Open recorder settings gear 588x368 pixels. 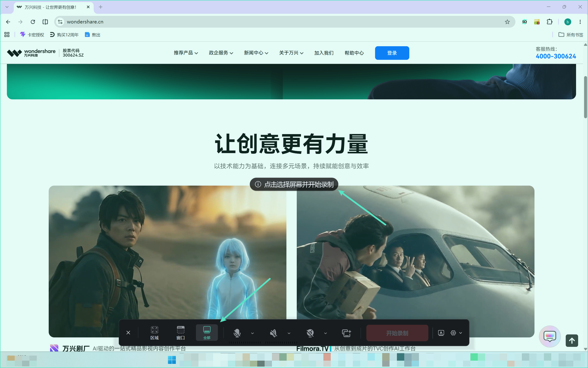pyautogui.click(x=453, y=333)
